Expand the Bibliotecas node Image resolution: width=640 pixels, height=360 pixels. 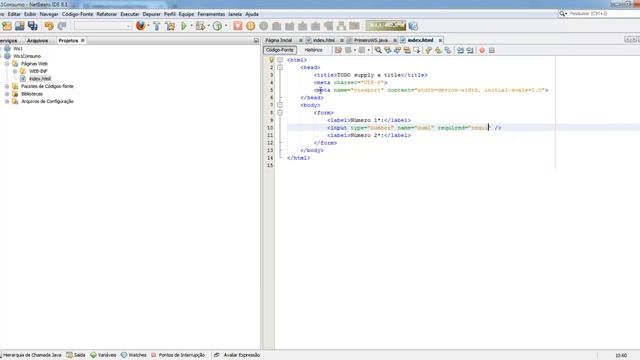pyautogui.click(x=7, y=94)
